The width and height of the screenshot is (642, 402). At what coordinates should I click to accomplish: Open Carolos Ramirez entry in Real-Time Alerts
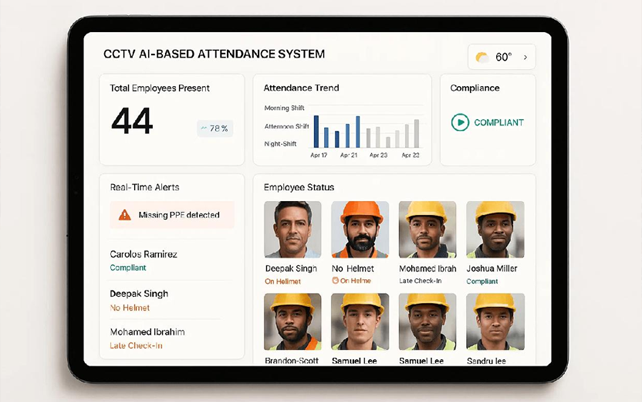coord(143,255)
